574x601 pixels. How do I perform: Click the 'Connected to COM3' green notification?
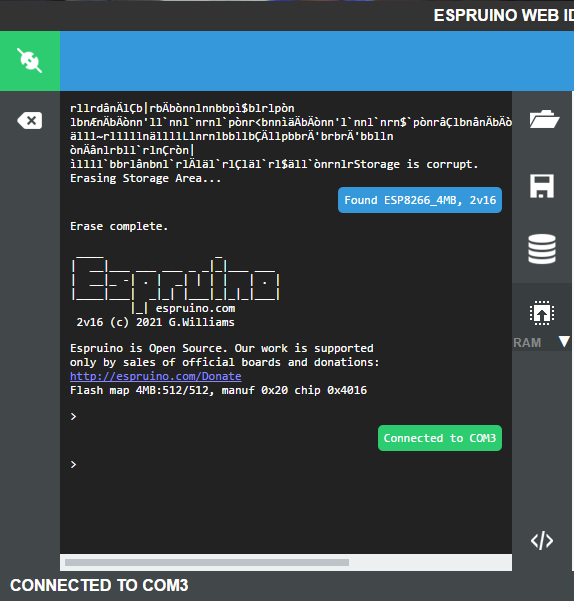tap(440, 438)
